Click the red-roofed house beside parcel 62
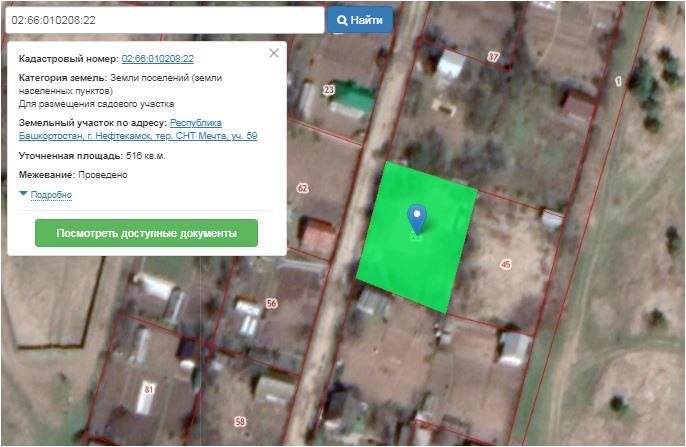Viewport: 686px width, 447px height. coord(318,235)
